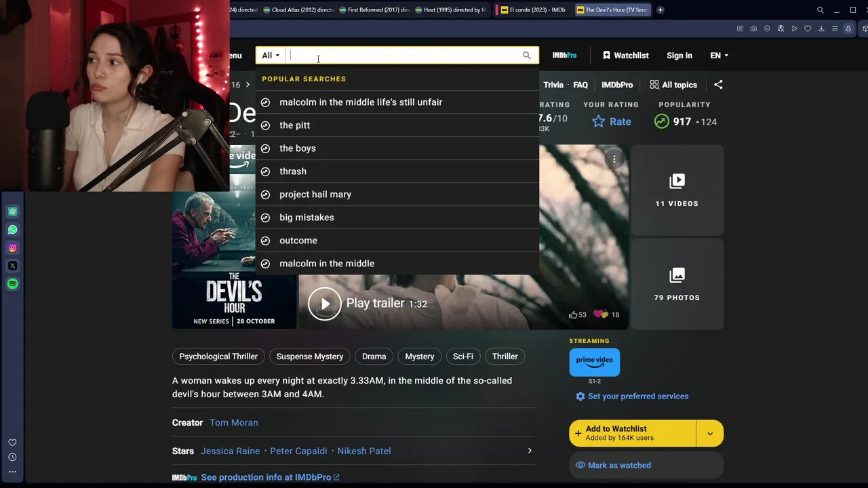Open Peter Capaldi's page
This screenshot has height=488, width=868.
click(x=298, y=451)
